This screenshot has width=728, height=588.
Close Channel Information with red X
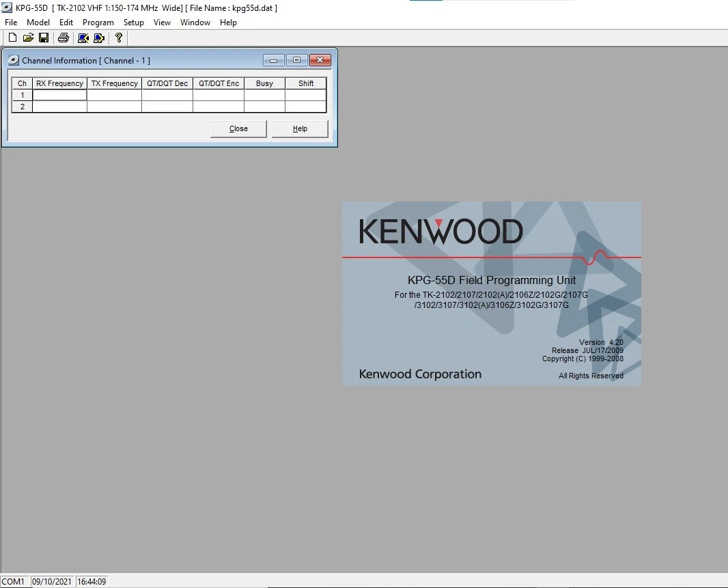[320, 60]
